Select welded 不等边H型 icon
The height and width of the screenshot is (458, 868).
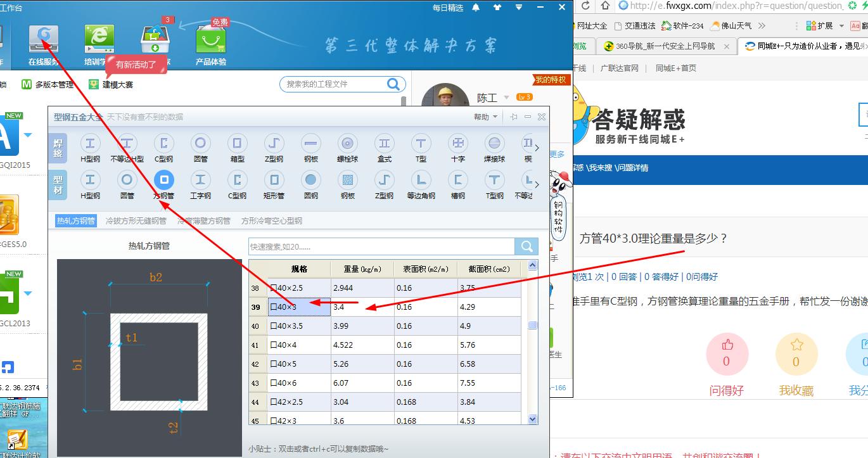click(x=127, y=143)
